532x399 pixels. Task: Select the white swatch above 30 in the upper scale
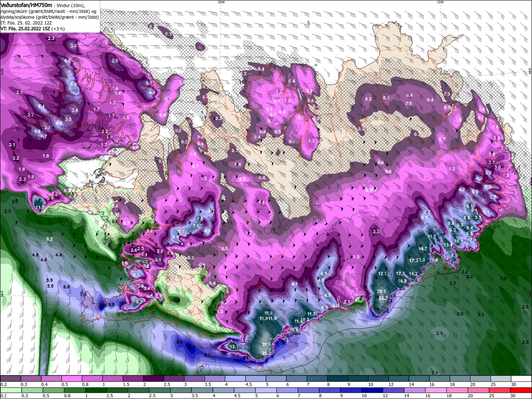tap(521, 379)
